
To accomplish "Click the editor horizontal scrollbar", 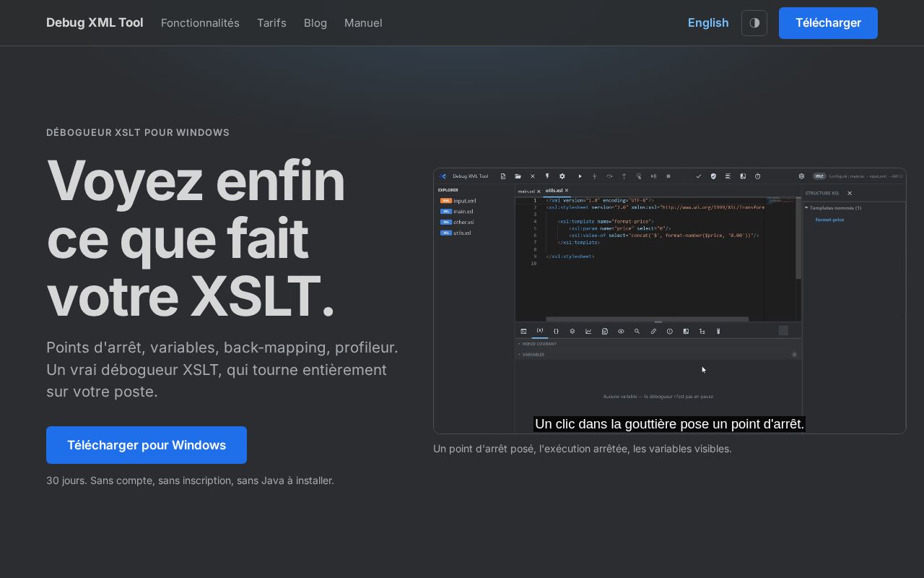I will (x=647, y=319).
